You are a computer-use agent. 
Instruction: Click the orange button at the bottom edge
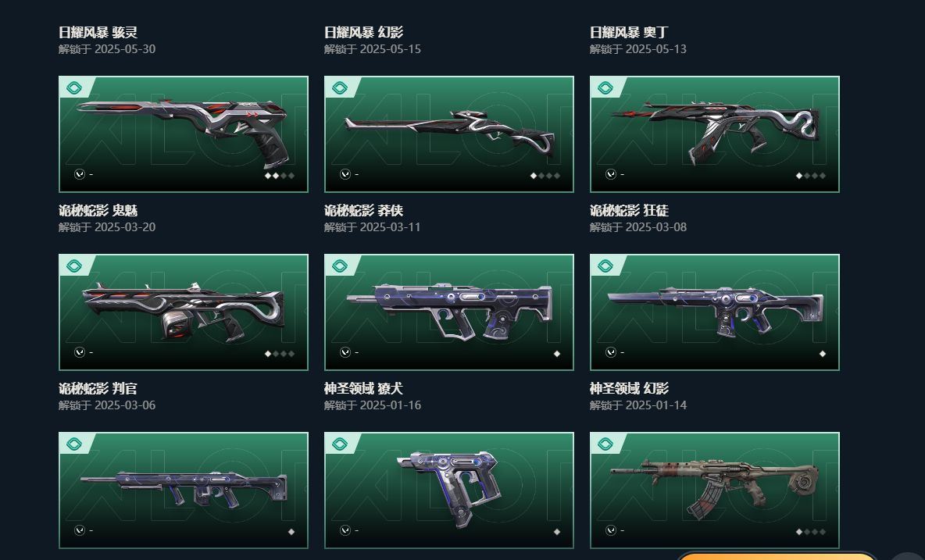(x=777, y=555)
